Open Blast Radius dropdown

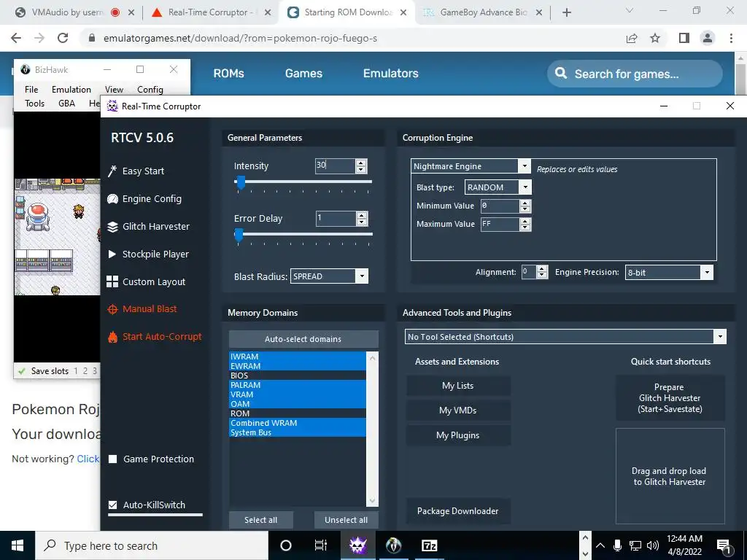362,276
